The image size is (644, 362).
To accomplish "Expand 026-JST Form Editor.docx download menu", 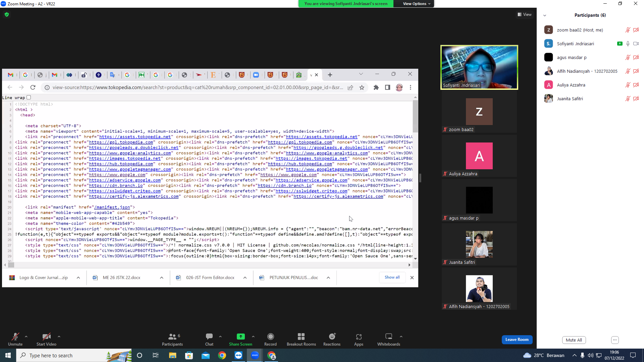I will point(245,278).
